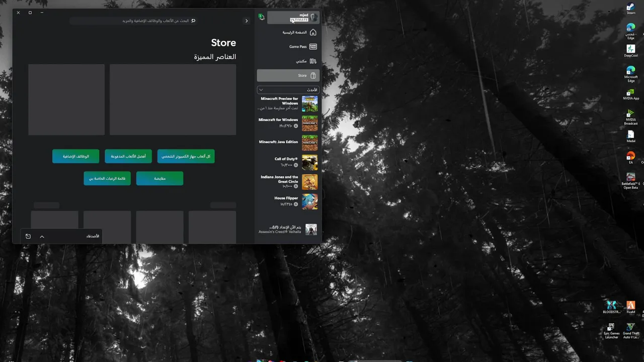Open EA app desktop shortcut
The height and width of the screenshot is (362, 644).
click(630, 158)
